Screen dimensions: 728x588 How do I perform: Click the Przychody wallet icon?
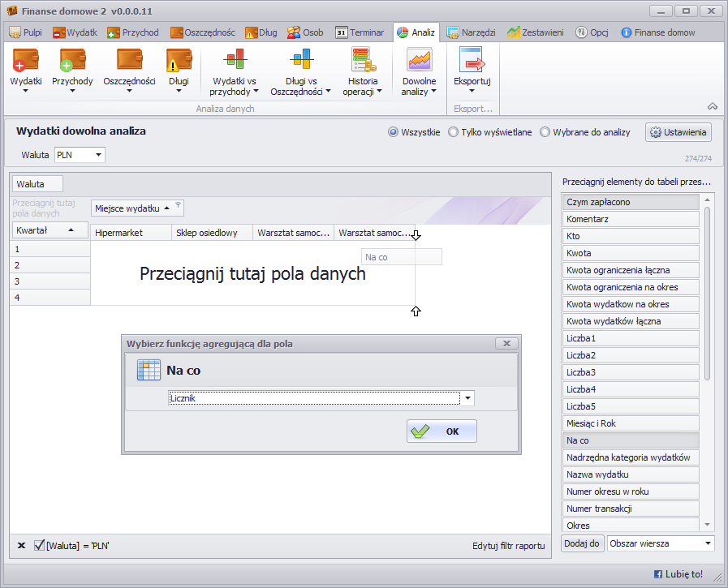click(72, 62)
